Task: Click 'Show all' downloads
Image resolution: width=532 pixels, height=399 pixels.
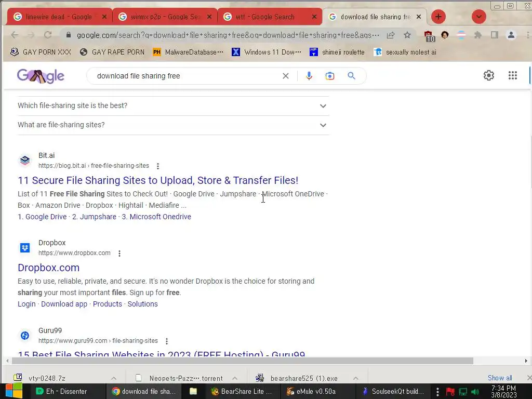Action: (500, 378)
